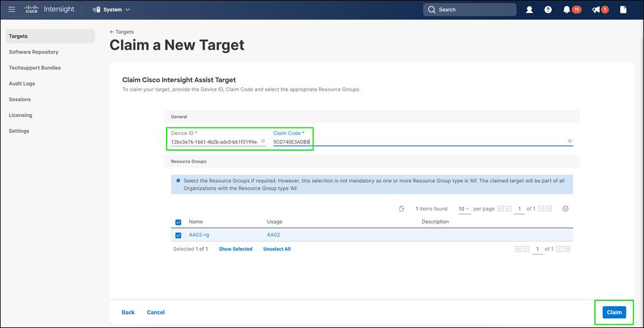Open the announcements megaphone icon
This screenshot has width=644, height=328.
pos(596,9)
